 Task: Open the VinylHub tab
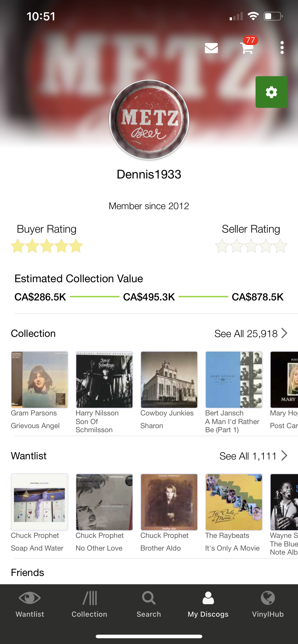coord(268,604)
